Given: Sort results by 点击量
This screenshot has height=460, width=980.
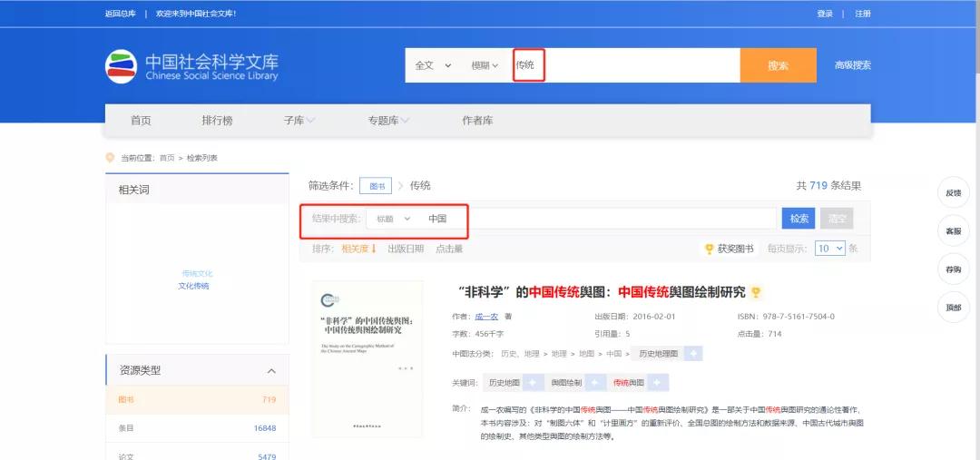Looking at the screenshot, I should (449, 249).
